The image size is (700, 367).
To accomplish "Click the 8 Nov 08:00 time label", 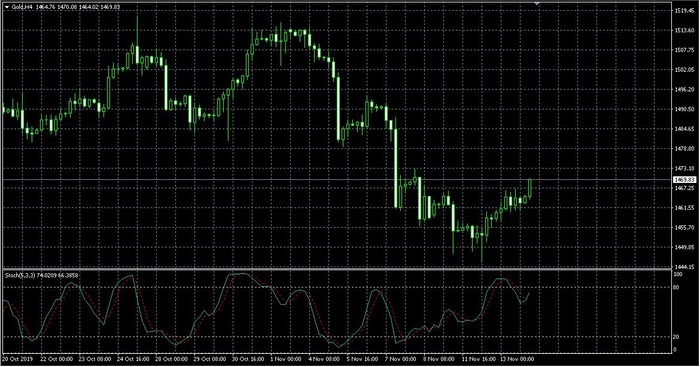I will pos(439,359).
